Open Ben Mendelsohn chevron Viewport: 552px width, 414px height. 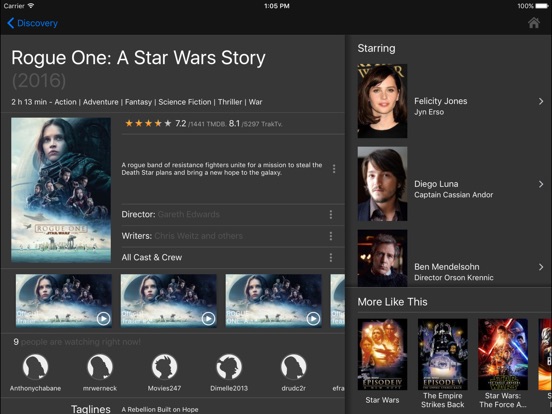541,267
